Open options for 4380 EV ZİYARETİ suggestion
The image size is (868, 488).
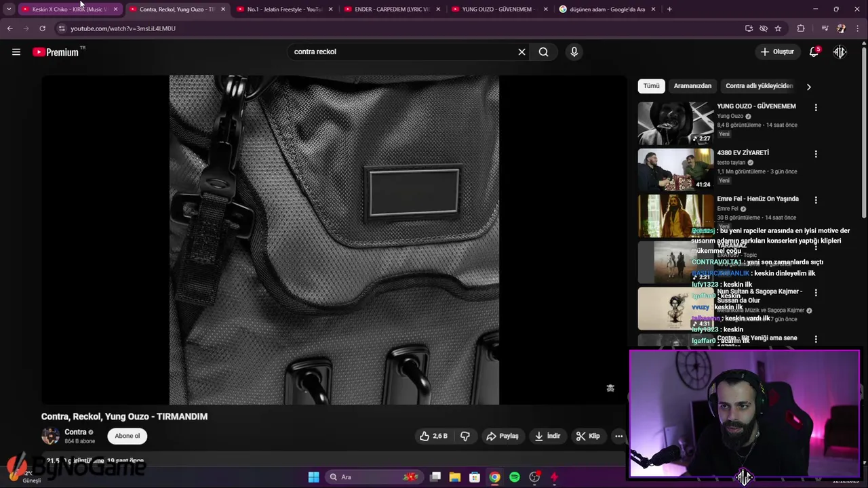click(816, 154)
